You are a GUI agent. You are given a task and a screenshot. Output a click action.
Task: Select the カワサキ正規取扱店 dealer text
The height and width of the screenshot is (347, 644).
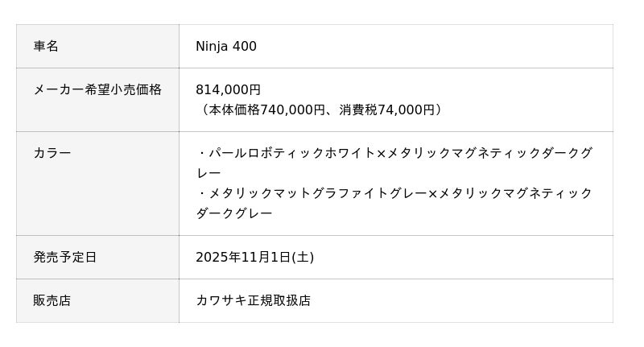coord(253,301)
